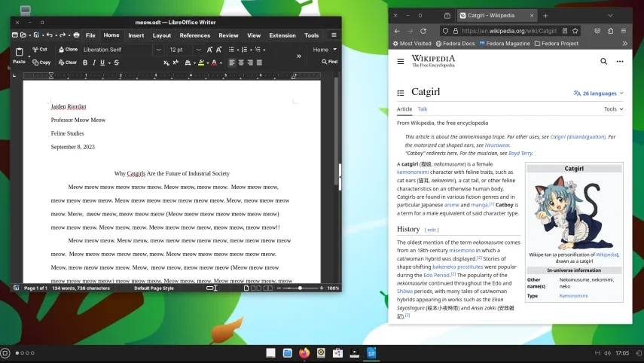Click the Find button in Writer

[x=329, y=62]
